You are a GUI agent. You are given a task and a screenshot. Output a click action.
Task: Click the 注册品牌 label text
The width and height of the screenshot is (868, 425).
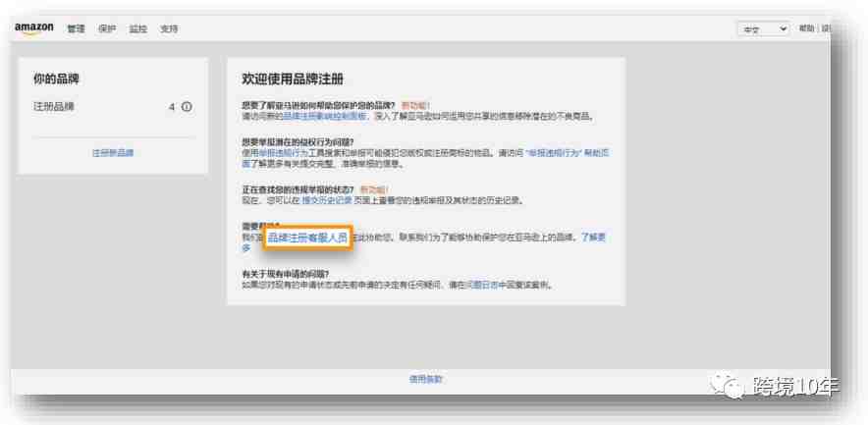point(54,107)
